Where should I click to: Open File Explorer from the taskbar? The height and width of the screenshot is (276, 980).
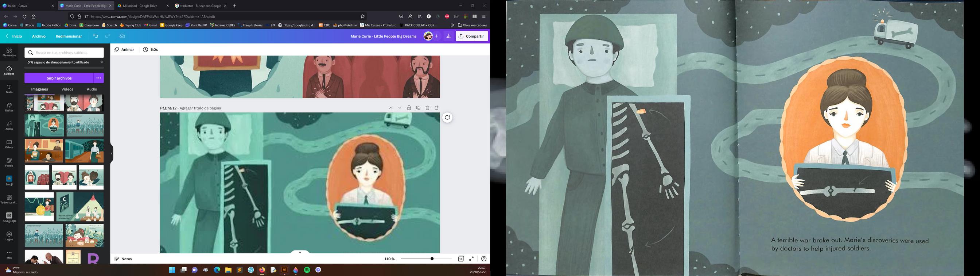(x=228, y=270)
